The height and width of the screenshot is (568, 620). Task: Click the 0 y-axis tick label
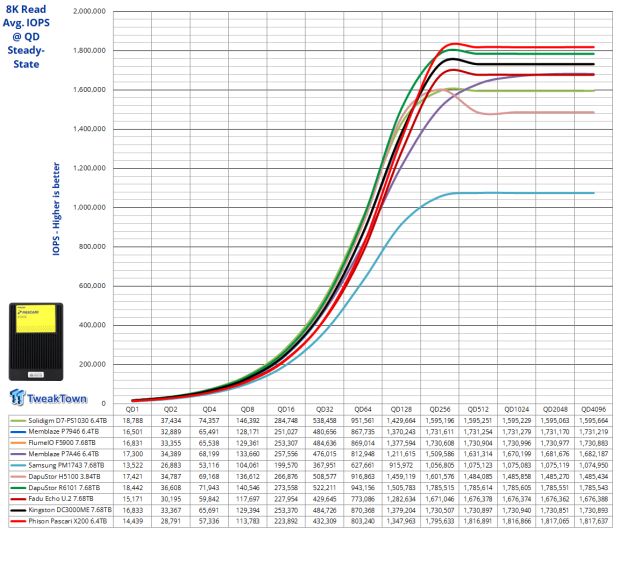[x=104, y=403]
